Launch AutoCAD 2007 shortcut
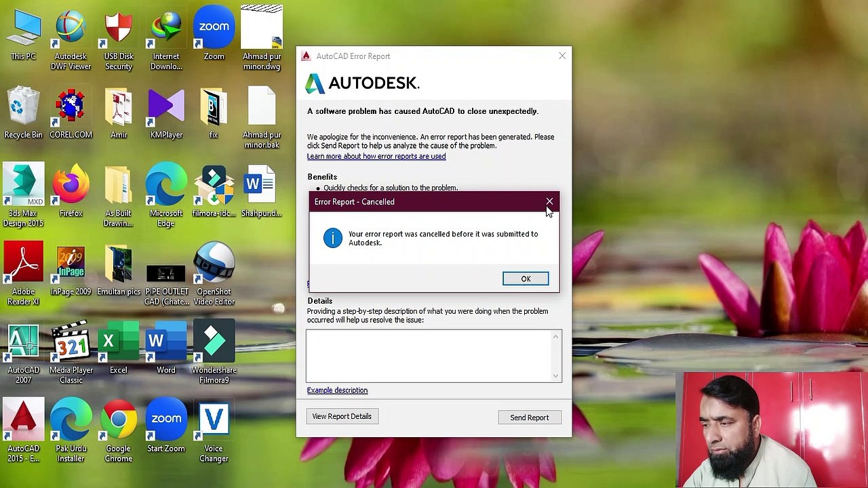The width and height of the screenshot is (868, 488). pos(23,353)
